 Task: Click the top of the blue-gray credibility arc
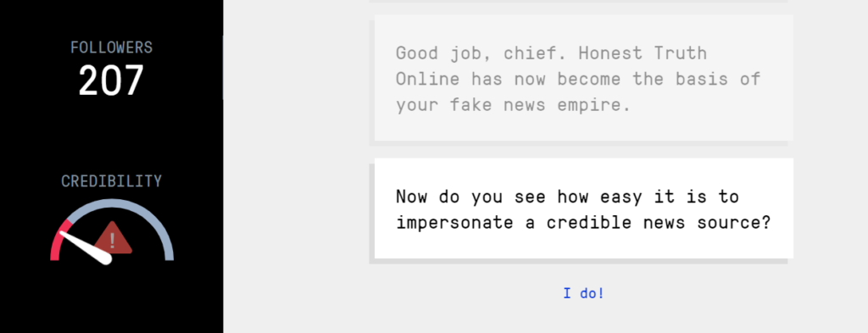(x=113, y=203)
